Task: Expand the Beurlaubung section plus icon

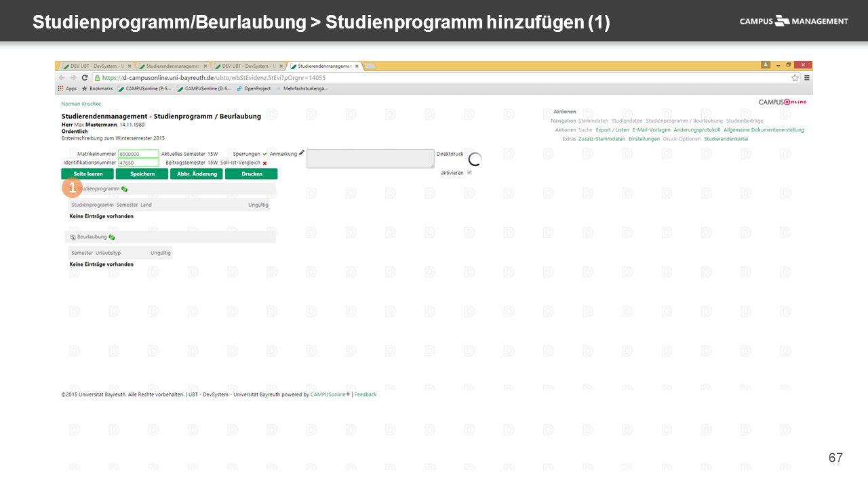Action: 73,237
